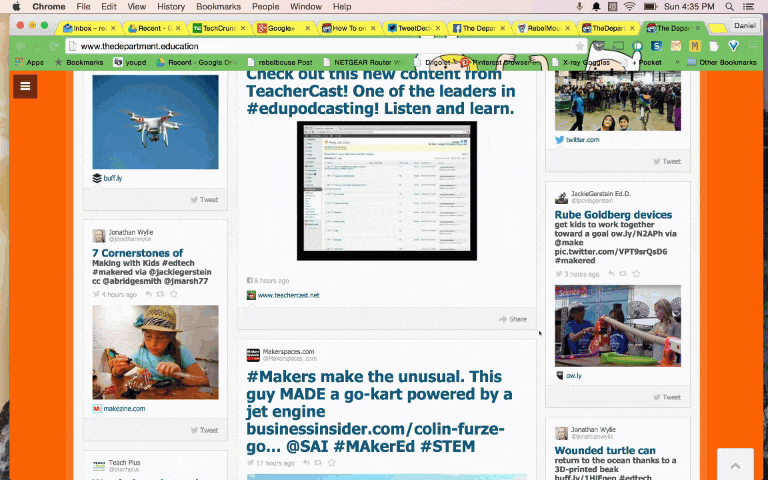768x480 pixels.
Task: Click the NETGEAR Router bookmark
Action: [363, 62]
